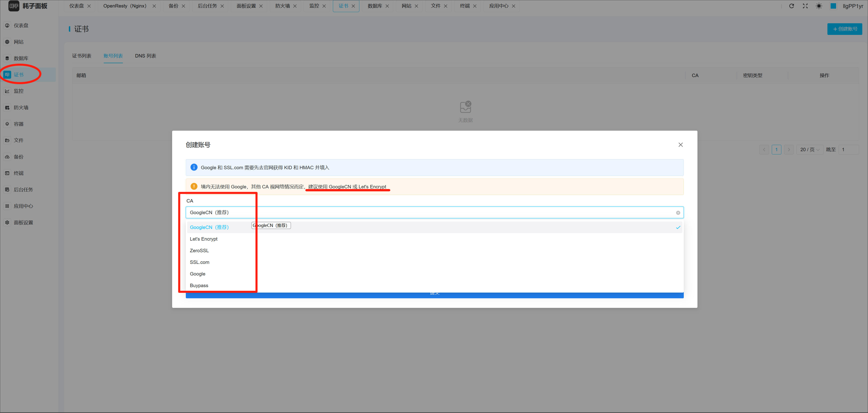Click the 邮箱 column header
Screen dimensions: 868x413
click(x=81, y=75)
